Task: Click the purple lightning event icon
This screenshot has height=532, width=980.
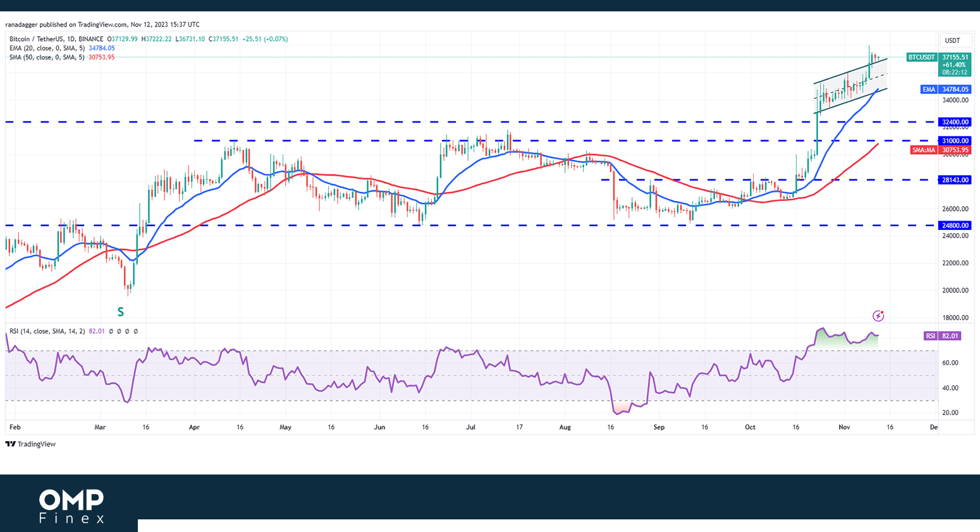Action: (x=878, y=316)
